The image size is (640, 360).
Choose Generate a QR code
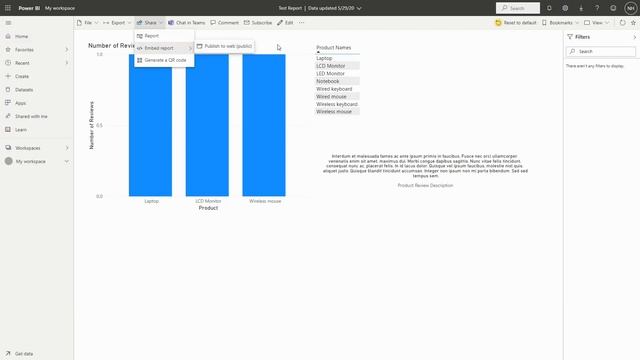[x=164, y=60]
